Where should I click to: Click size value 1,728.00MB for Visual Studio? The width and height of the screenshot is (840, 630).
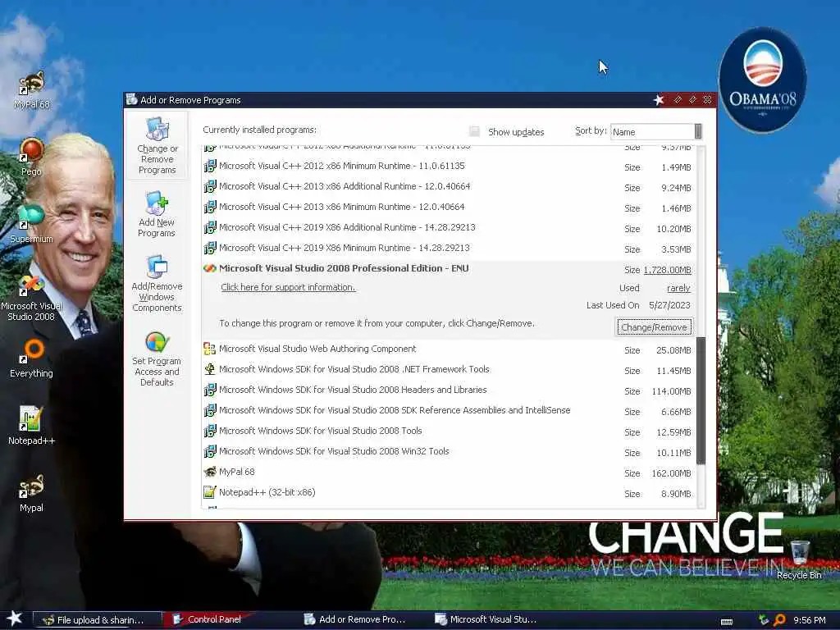667,270
